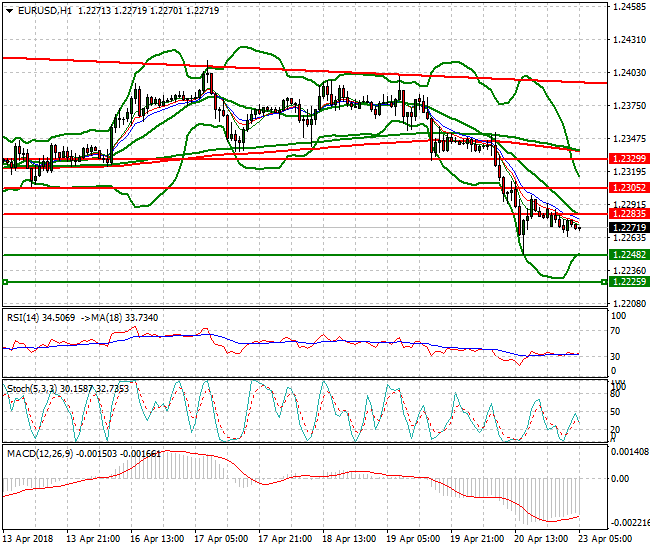Image resolution: width=650 pixels, height=550 pixels.
Task: Select Stochastic scale level 50
Action: 616,412
